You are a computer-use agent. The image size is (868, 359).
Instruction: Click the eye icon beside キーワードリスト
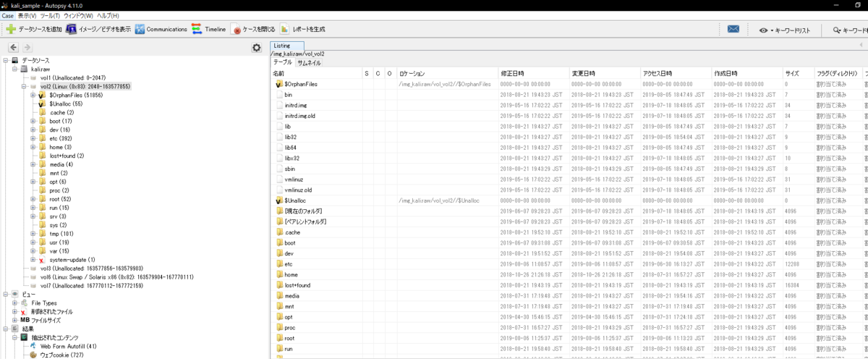[763, 30]
